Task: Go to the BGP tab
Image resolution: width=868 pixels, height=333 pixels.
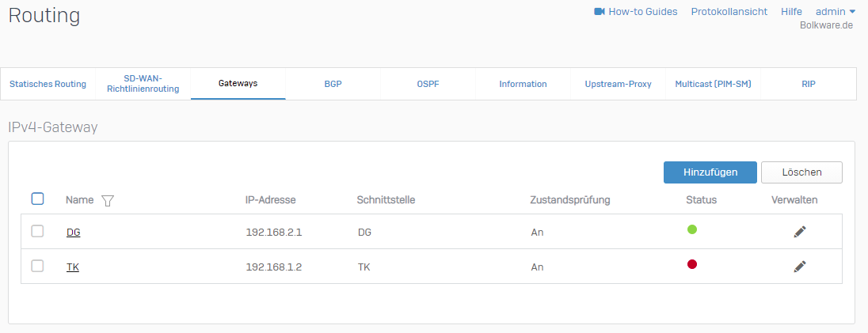Action: point(333,84)
